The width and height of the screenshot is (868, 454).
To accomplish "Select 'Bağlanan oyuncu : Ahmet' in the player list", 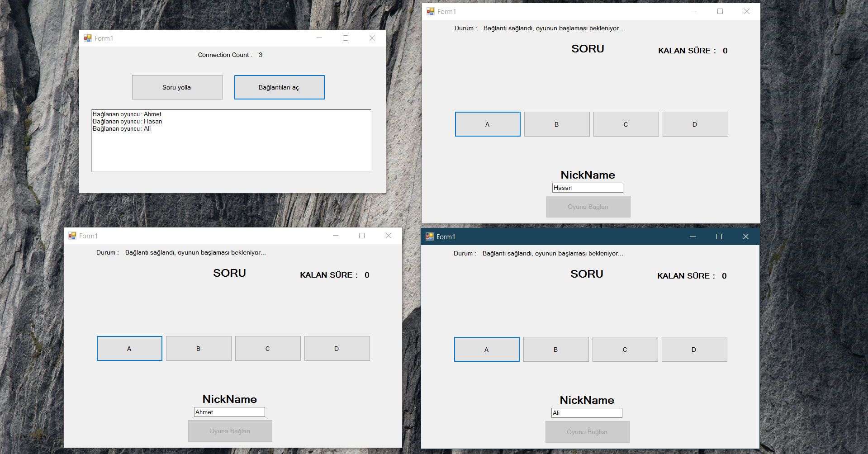I will 127,114.
